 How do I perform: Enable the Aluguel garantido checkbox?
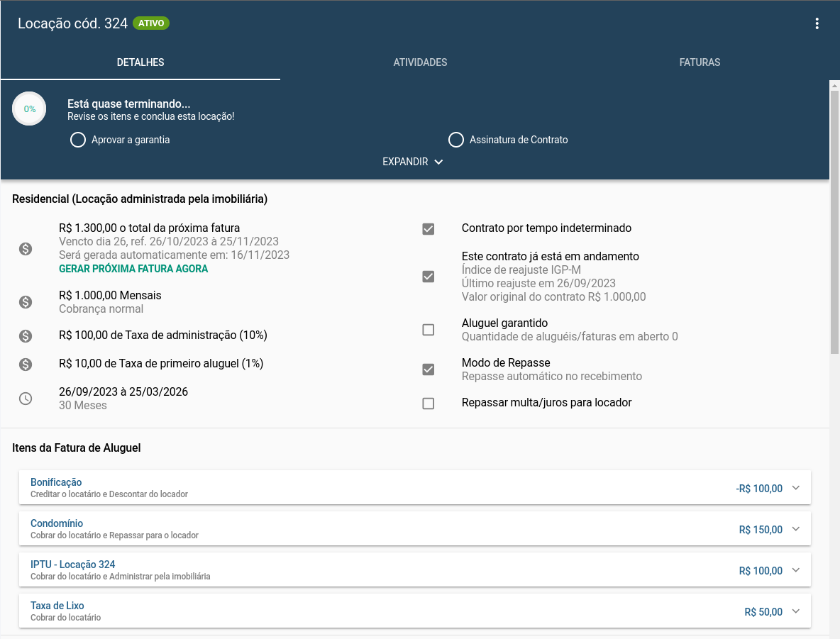(x=428, y=329)
